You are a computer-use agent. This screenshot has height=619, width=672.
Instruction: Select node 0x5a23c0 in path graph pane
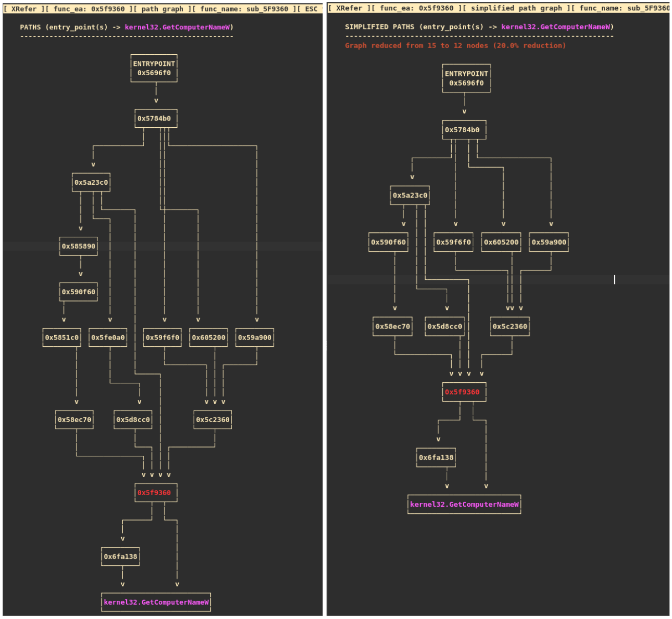pos(91,182)
